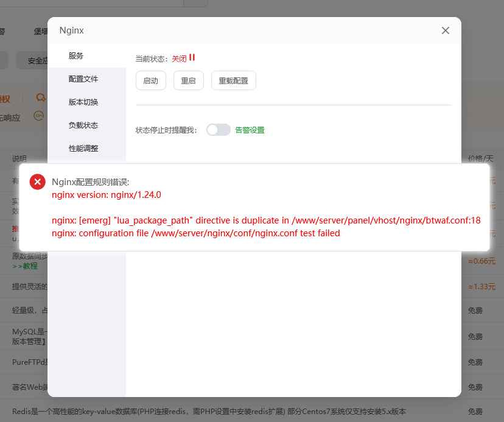Close the Nginx dialog with the X

pyautogui.click(x=445, y=30)
